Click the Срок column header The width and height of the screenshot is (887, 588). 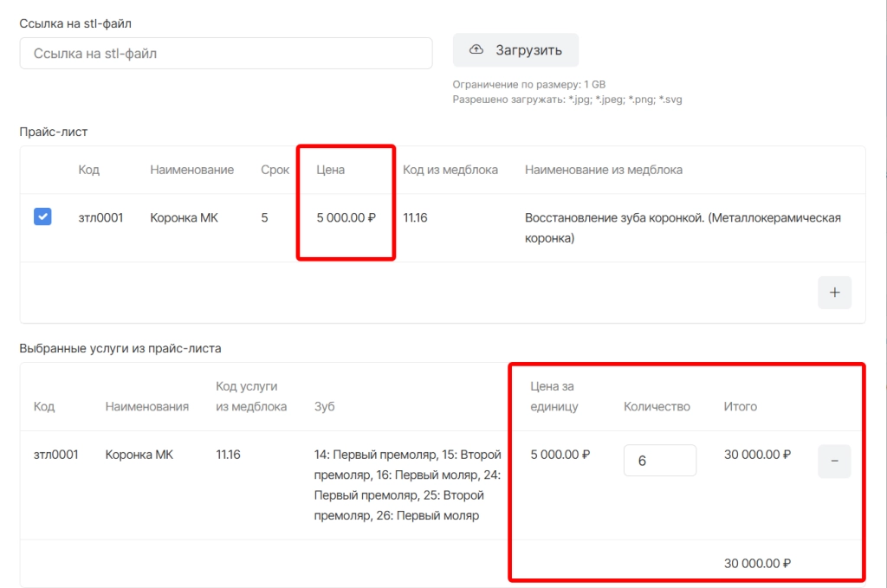pyautogui.click(x=275, y=170)
